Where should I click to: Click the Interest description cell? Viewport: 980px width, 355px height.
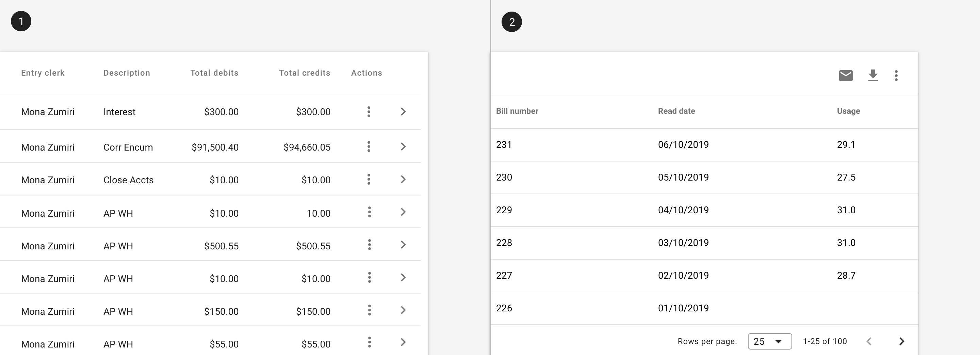(119, 112)
